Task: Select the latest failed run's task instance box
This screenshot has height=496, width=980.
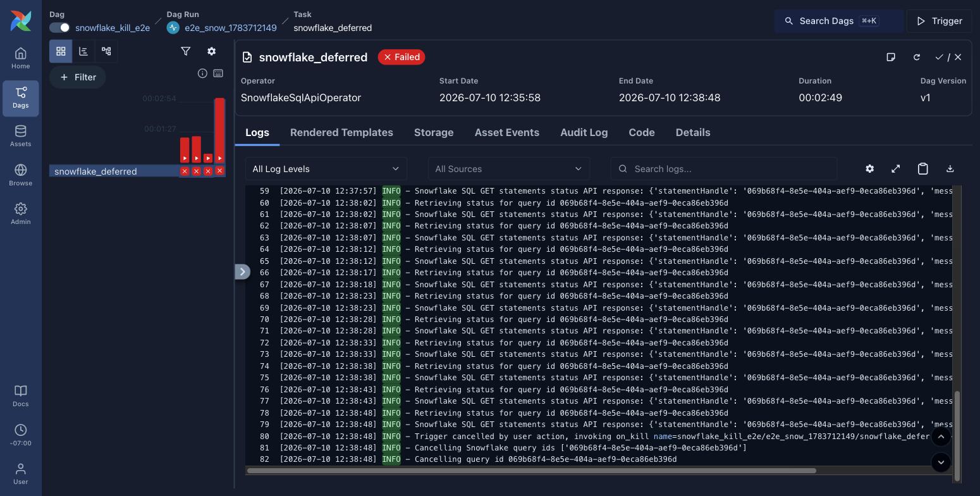Action: pos(219,171)
